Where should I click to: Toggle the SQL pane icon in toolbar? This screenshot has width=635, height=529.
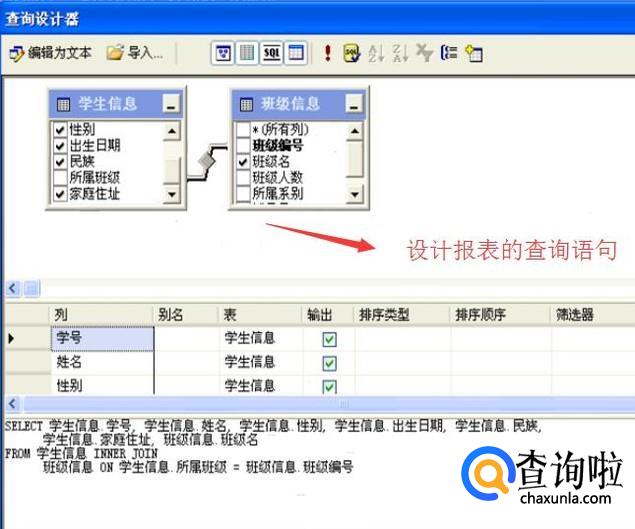[x=271, y=53]
